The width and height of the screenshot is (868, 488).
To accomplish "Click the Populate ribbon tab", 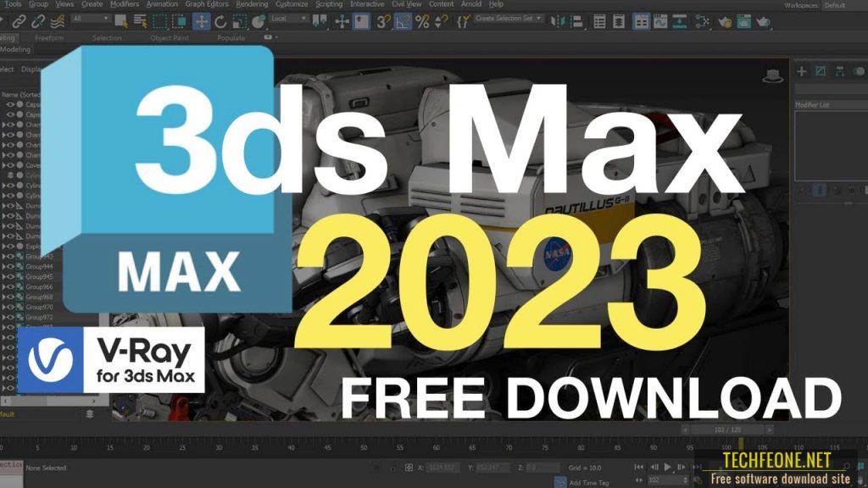I will point(231,38).
